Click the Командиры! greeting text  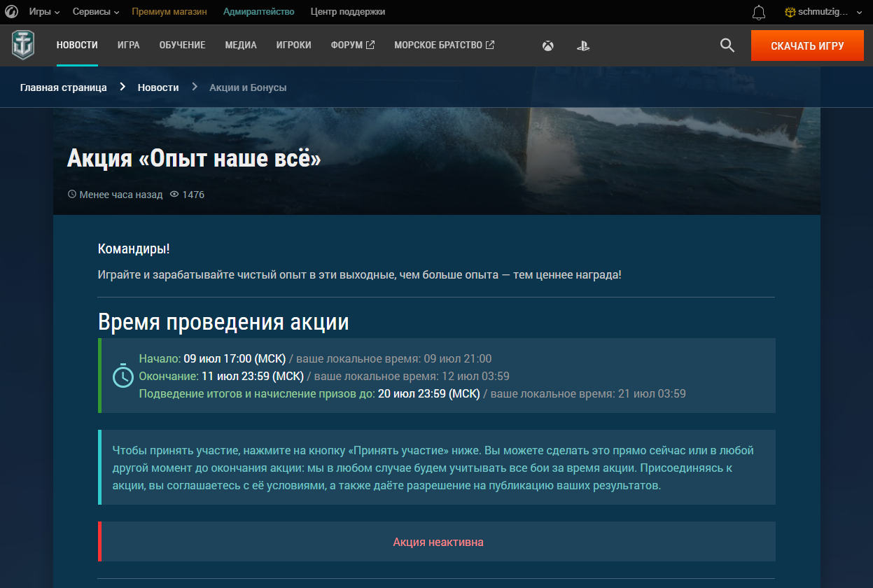click(x=134, y=248)
